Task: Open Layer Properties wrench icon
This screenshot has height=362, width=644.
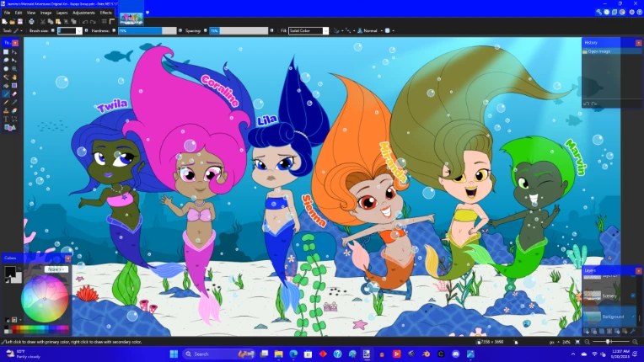Action: pos(632,331)
